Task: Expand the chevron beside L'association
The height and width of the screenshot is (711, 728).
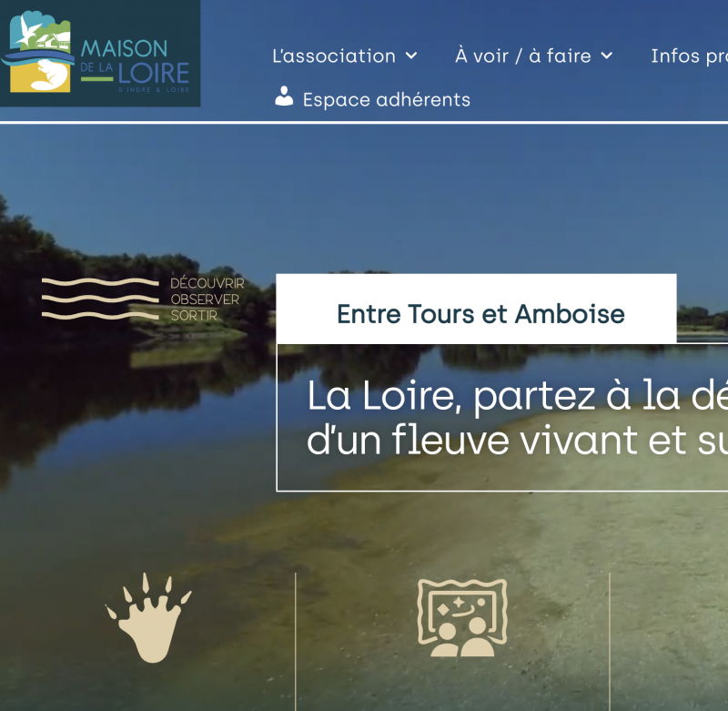Action: pyautogui.click(x=411, y=56)
